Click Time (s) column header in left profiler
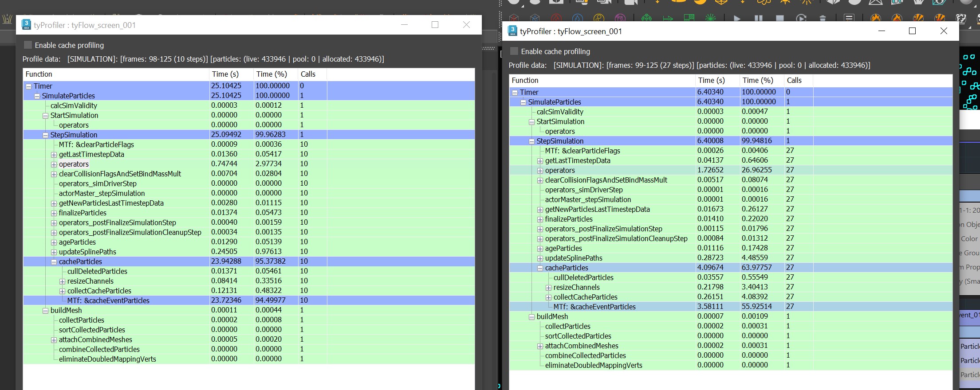The width and height of the screenshot is (980, 390). (225, 74)
